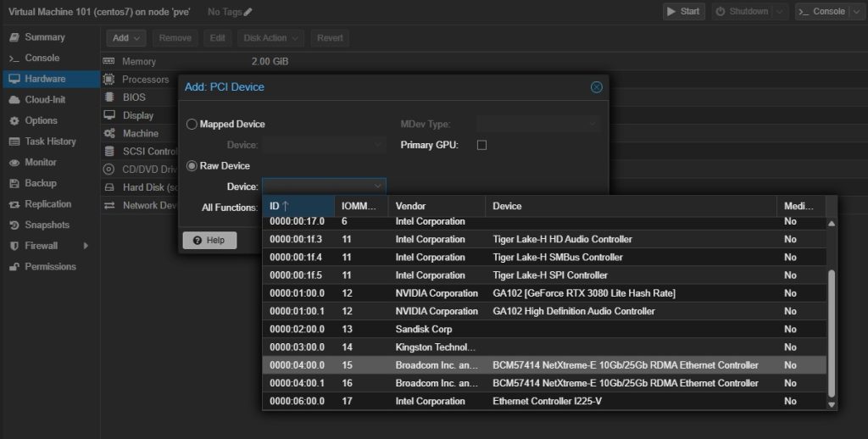Image resolution: width=868 pixels, height=439 pixels.
Task: Click the Permissions unlock icon
Action: point(14,267)
